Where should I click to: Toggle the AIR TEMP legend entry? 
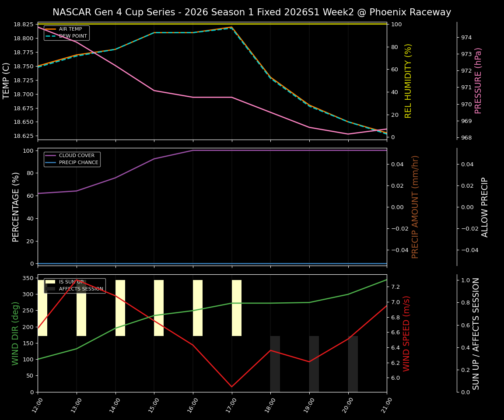(x=70, y=29)
